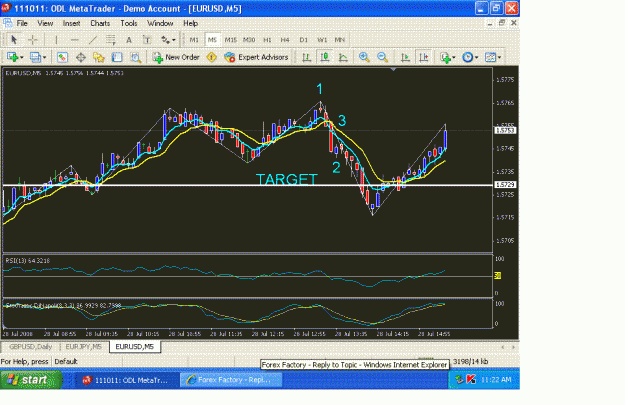Switch to ODL MetaTrader taskbar button
The width and height of the screenshot is (625, 405).
coord(126,380)
